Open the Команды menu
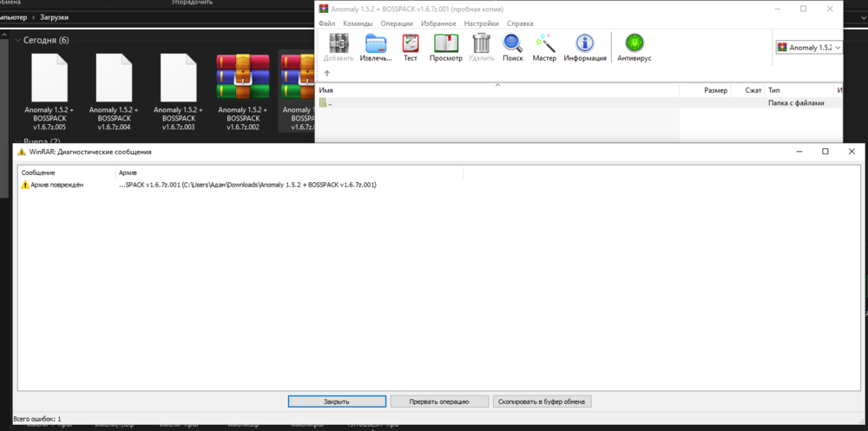This screenshot has width=868, height=431. click(x=358, y=23)
